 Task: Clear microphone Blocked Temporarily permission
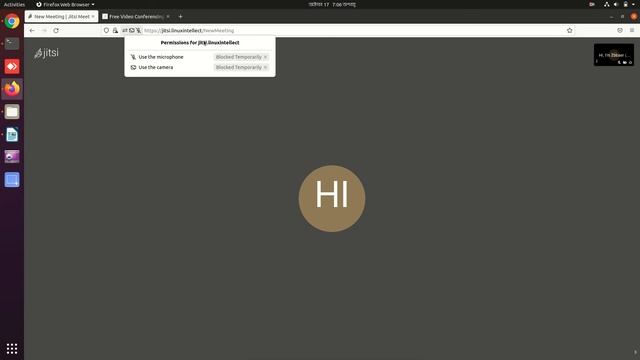coord(265,57)
